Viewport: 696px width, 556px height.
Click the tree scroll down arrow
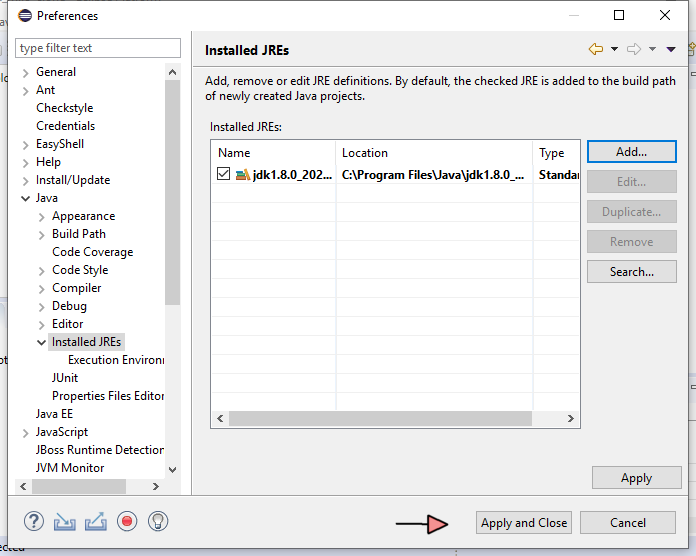(x=173, y=469)
